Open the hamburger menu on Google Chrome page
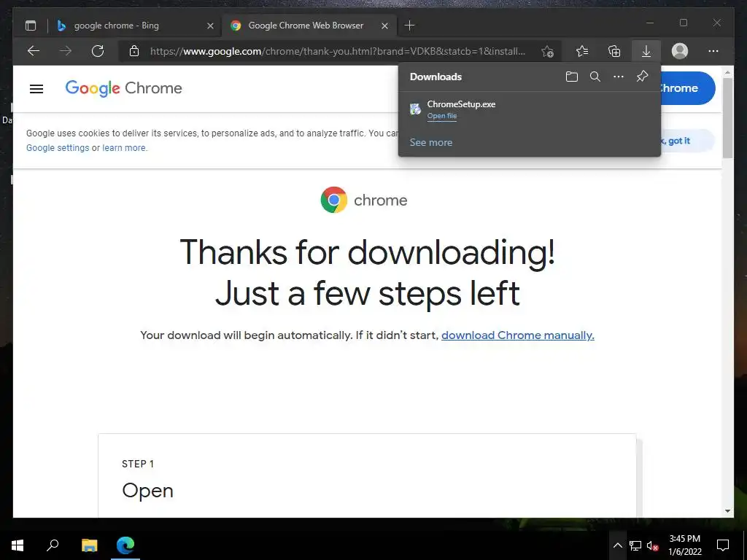 coord(36,88)
